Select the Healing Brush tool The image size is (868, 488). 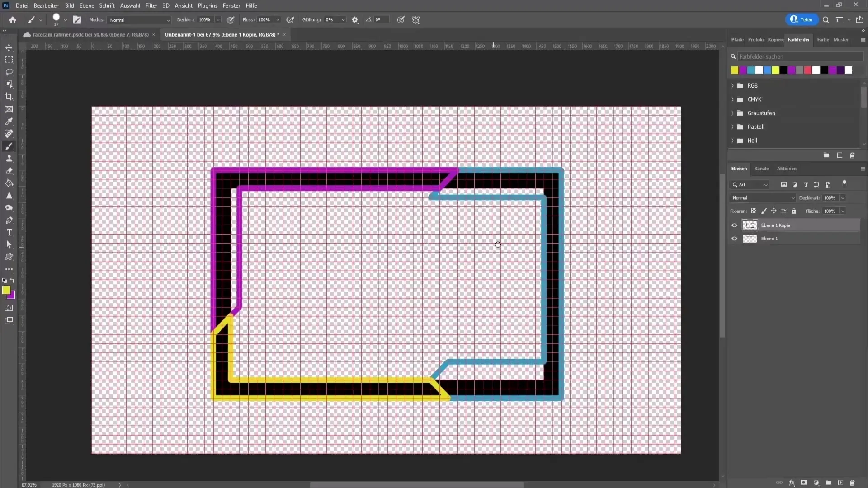[x=9, y=133]
